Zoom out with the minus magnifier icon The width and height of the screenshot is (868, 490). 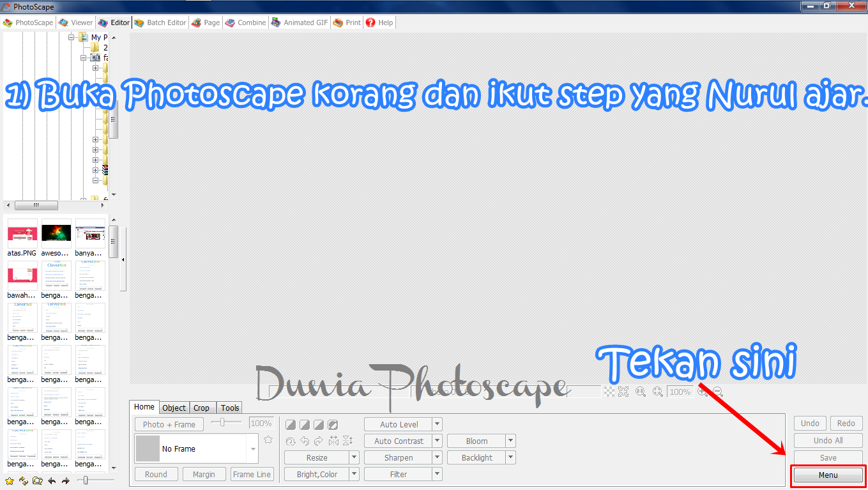[x=717, y=392]
